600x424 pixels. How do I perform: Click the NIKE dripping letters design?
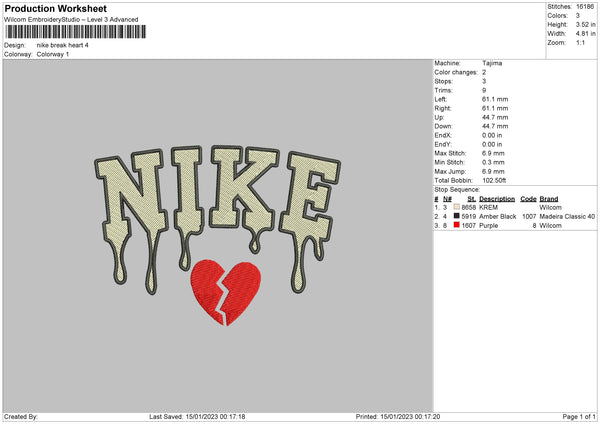tap(217, 218)
